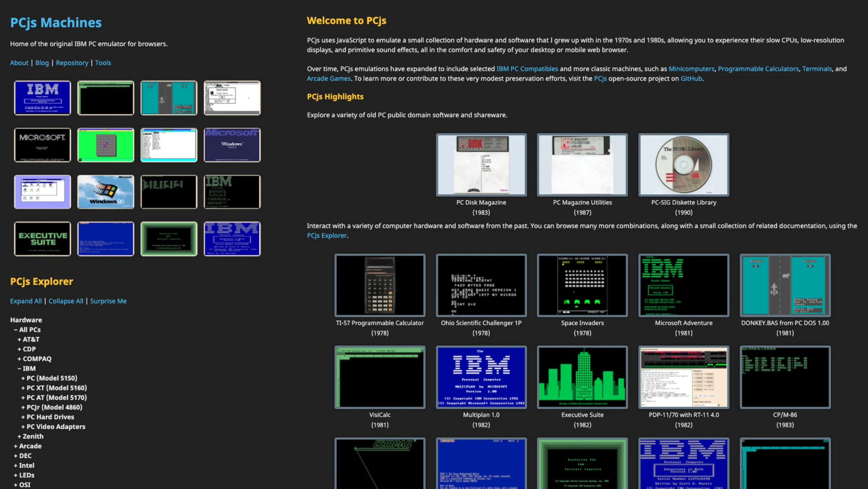The width and height of the screenshot is (868, 489).
Task: Expand the Intel tree node
Action: [x=24, y=466]
